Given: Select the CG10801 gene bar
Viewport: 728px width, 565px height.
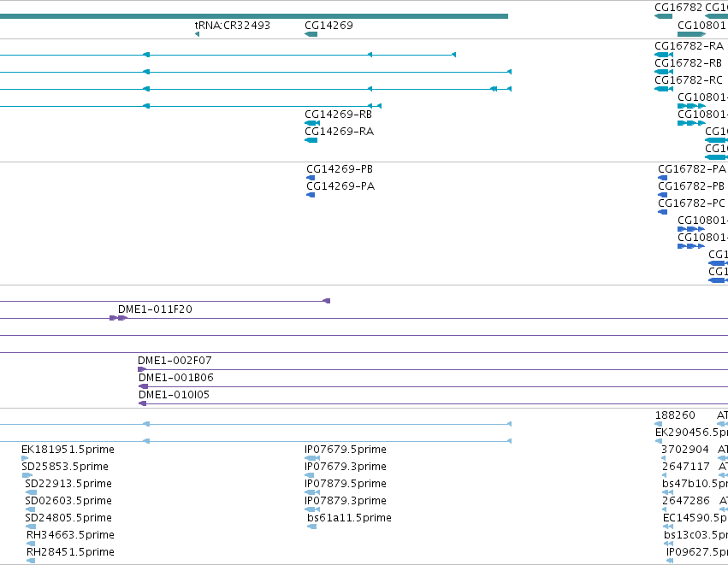Looking at the screenshot, I should click(x=691, y=34).
